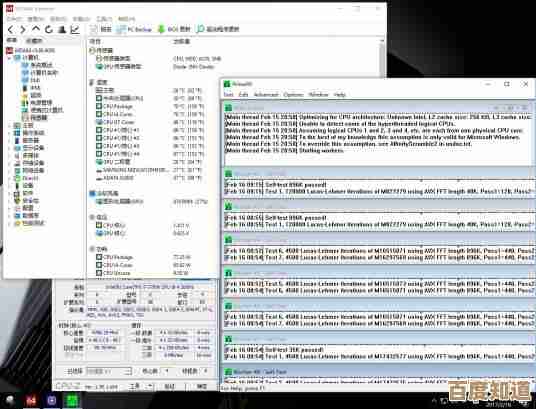Screen dimensions: 536x409
Task: Click CPU Package temperature sensor row
Action: [150, 106]
